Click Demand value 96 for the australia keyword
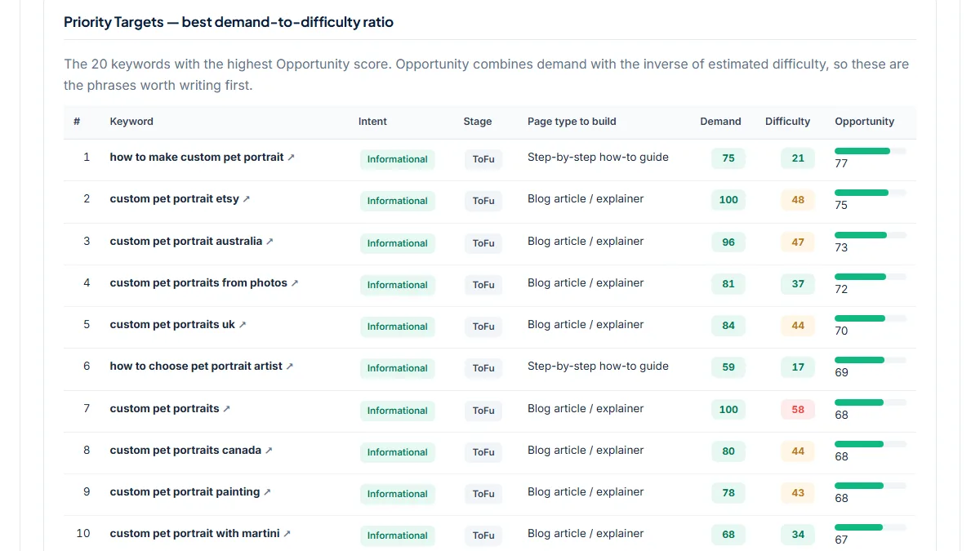The height and width of the screenshot is (551, 980). 728,242
